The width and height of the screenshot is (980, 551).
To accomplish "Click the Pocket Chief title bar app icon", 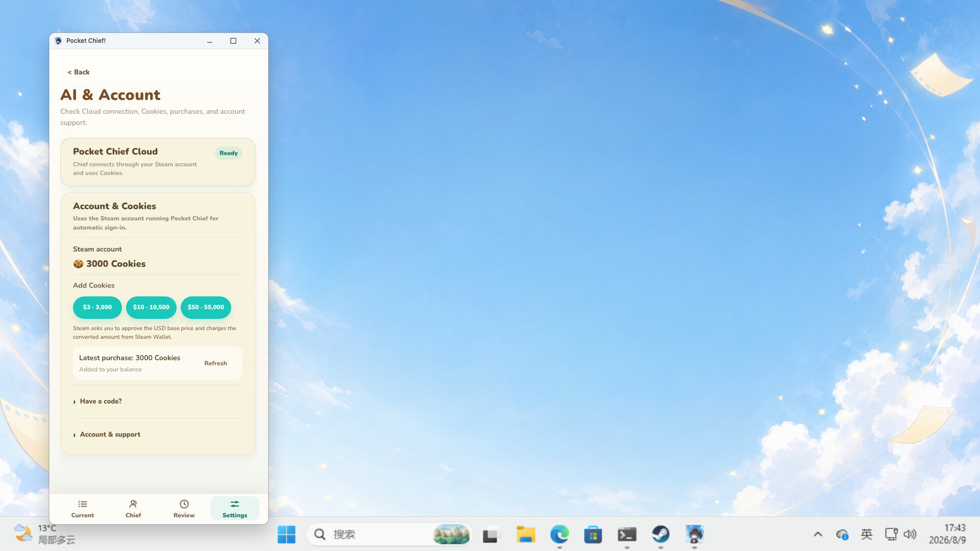I will 58,41.
